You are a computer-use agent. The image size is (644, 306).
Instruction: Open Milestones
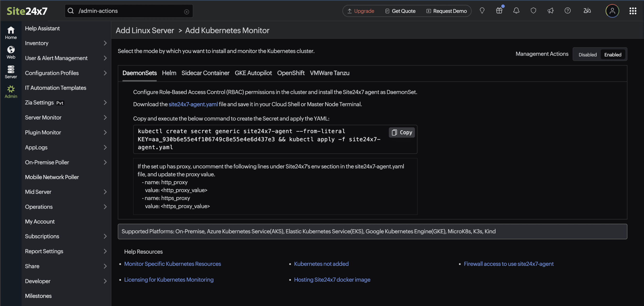point(38,296)
